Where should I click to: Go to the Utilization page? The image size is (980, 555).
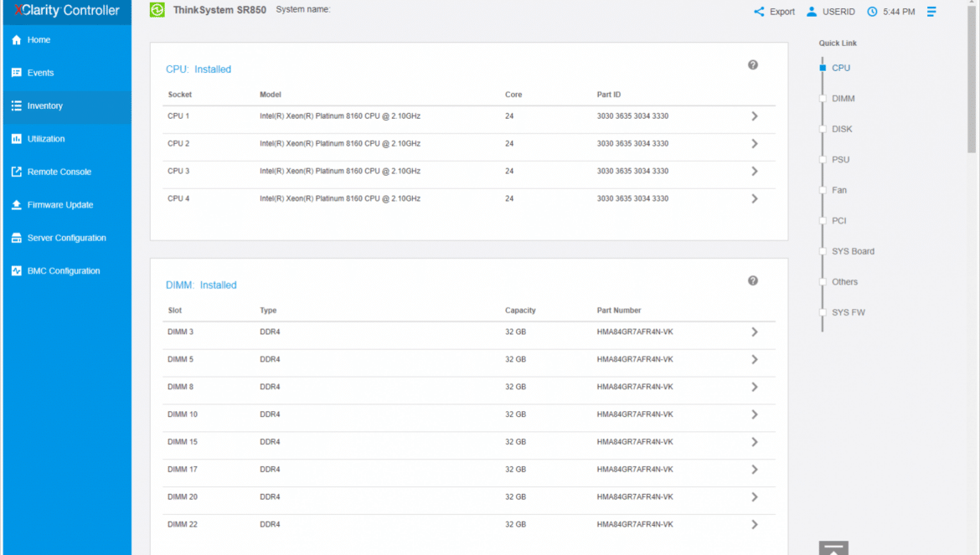point(68,139)
